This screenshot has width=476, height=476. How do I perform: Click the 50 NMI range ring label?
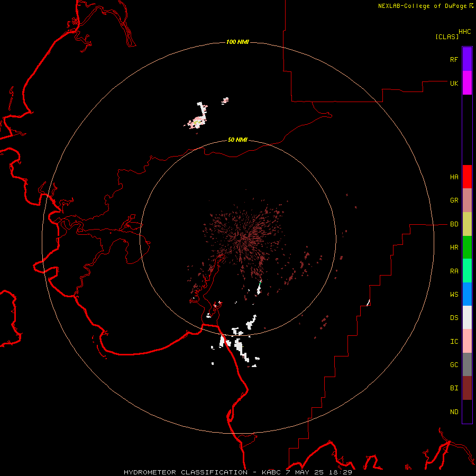[237, 140]
